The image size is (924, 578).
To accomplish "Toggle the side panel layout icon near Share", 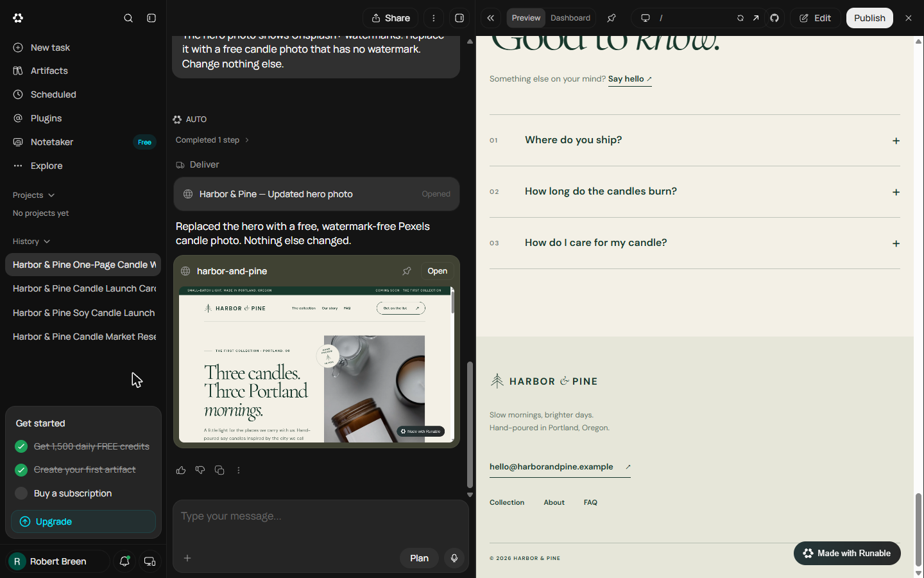I will click(x=459, y=18).
